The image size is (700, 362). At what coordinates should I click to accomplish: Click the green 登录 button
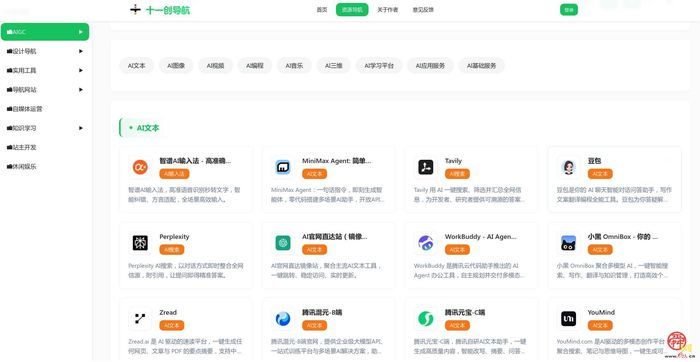coord(569,10)
